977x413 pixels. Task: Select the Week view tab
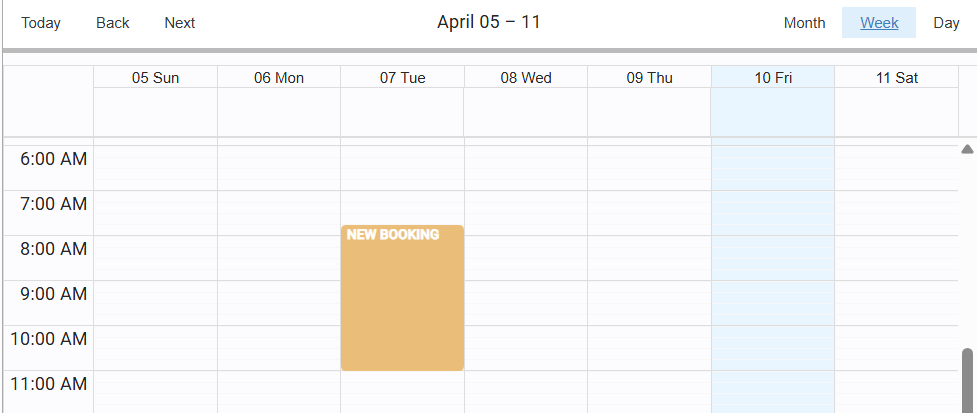tap(879, 23)
